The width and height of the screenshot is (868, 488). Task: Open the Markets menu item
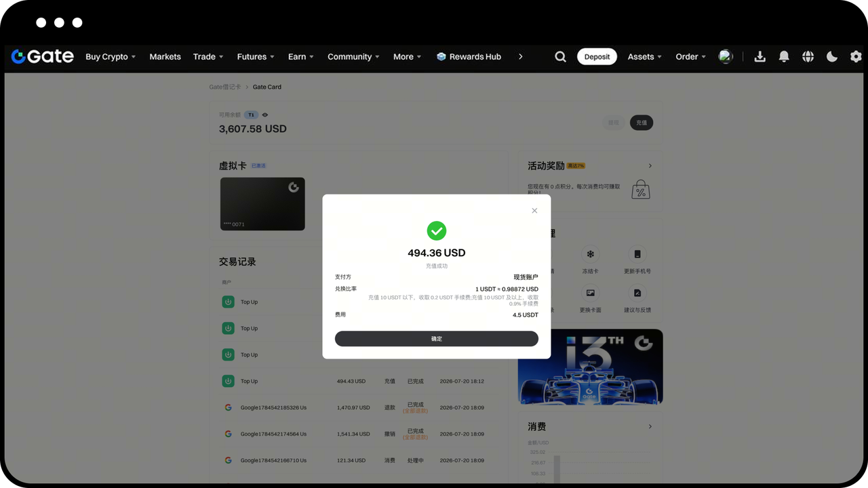pos(165,57)
